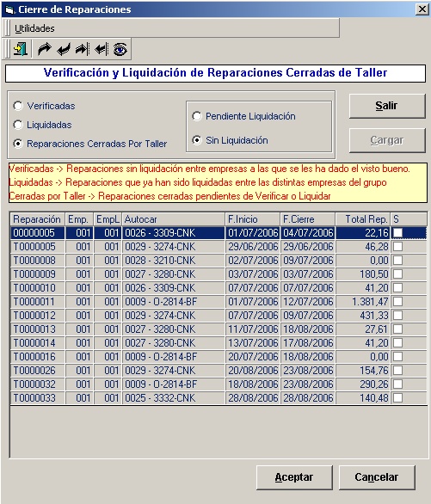This screenshot has width=431, height=504.
Task: Check the box for repair 00000005
Action: click(398, 232)
